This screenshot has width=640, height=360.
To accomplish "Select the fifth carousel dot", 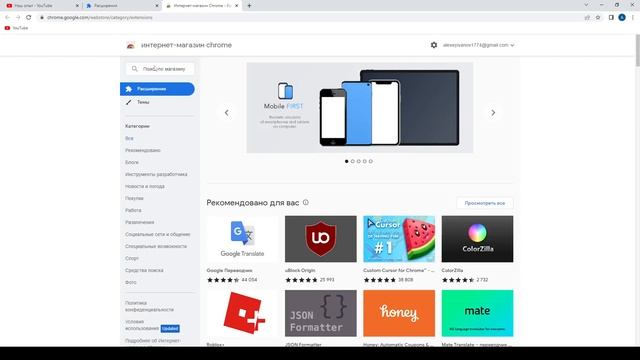I will (371, 161).
